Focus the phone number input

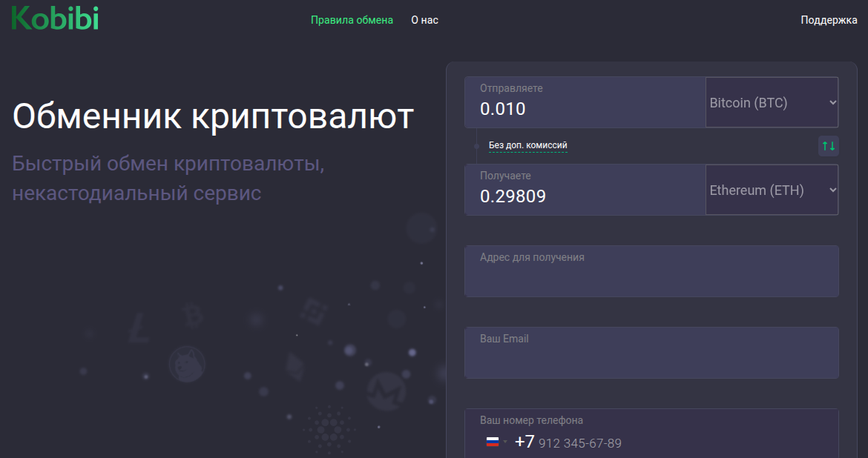click(668, 443)
